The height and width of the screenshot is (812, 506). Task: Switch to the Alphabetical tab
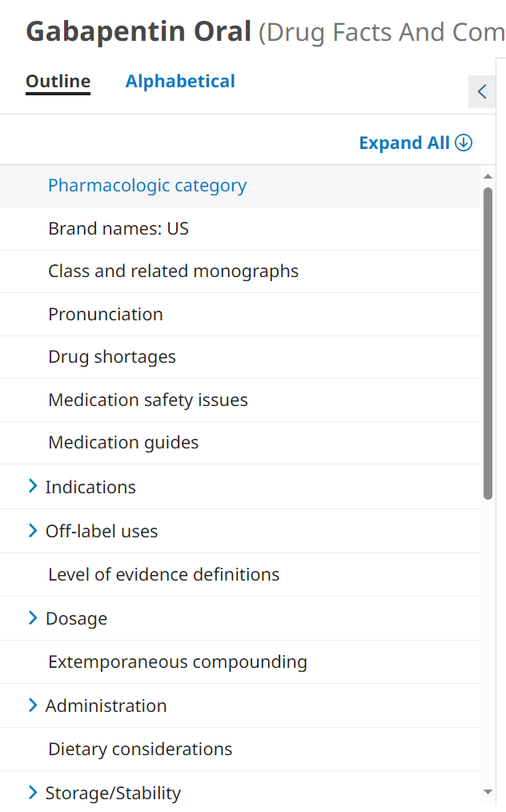(x=180, y=81)
